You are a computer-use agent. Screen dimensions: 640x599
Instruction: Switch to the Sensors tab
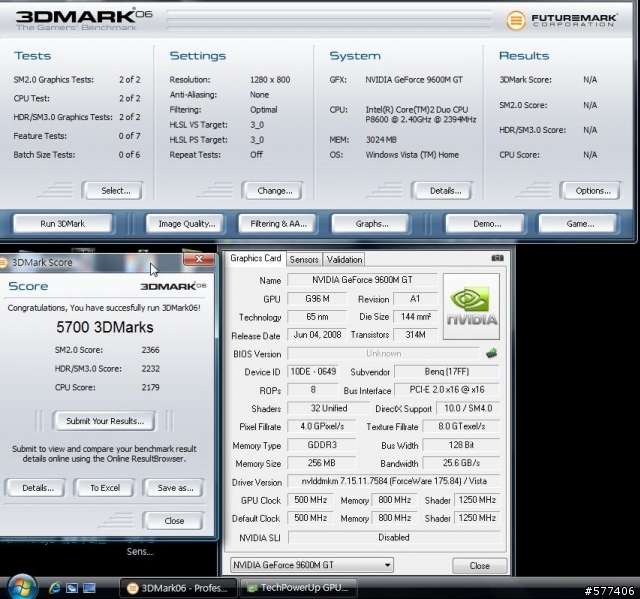[304, 260]
